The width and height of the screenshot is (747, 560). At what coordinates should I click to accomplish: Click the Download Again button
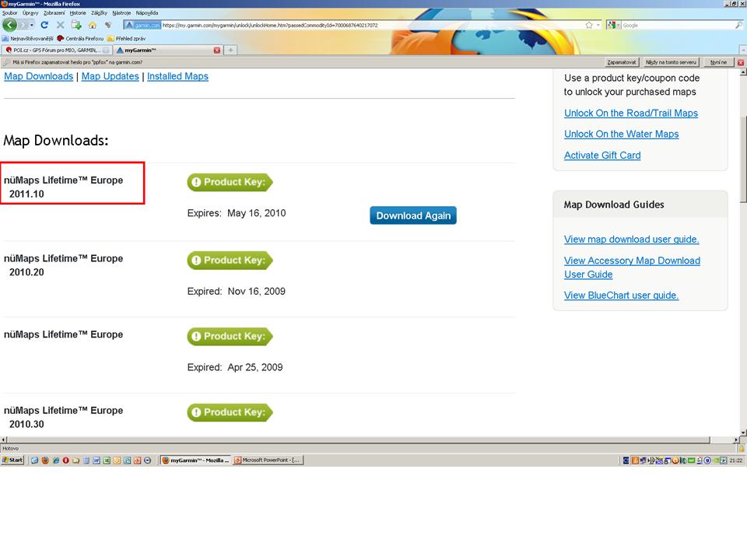point(413,215)
